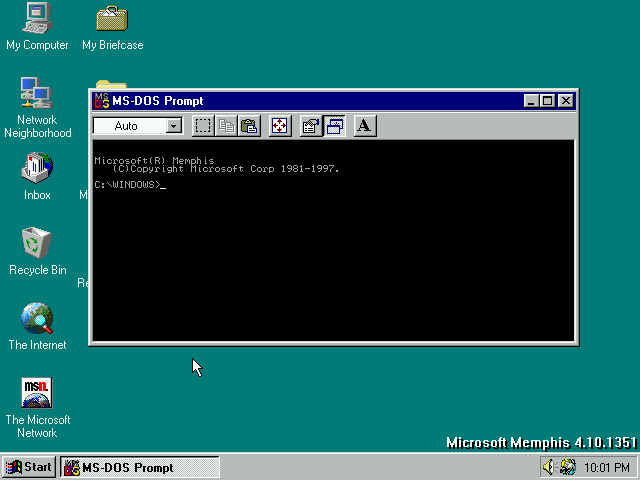Select the My Computer desktop icon
640x480 pixels.
(37, 27)
